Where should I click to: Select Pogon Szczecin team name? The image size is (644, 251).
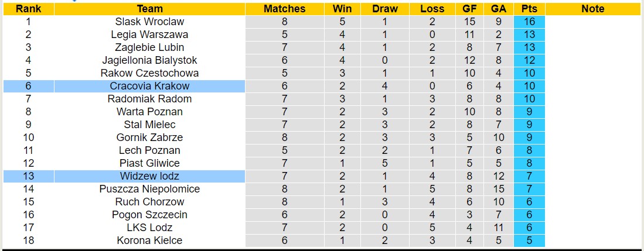(149, 215)
